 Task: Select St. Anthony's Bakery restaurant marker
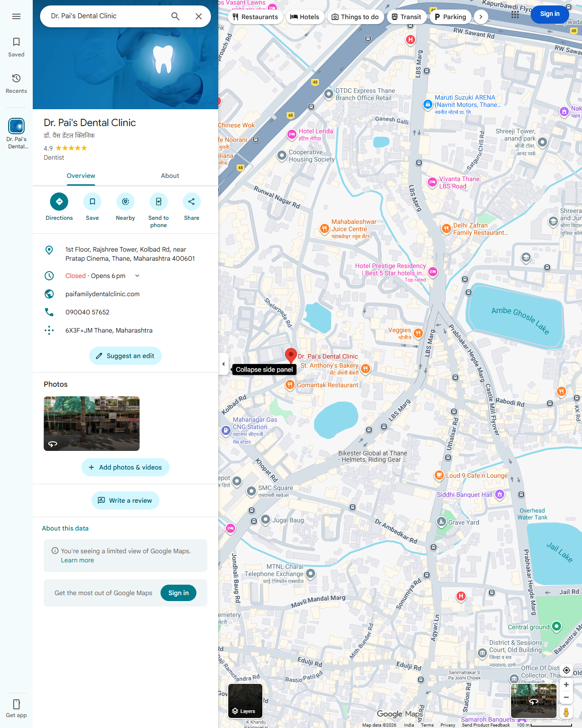pyautogui.click(x=366, y=369)
